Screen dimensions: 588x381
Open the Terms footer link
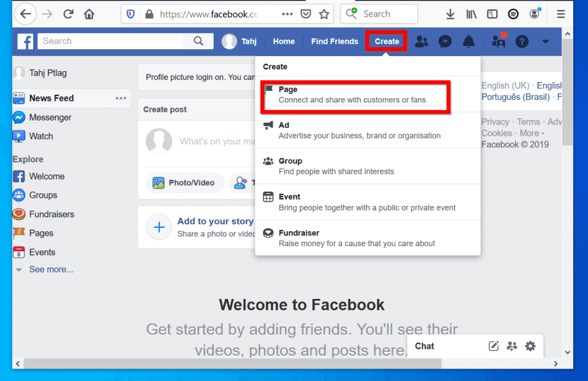[x=528, y=122]
